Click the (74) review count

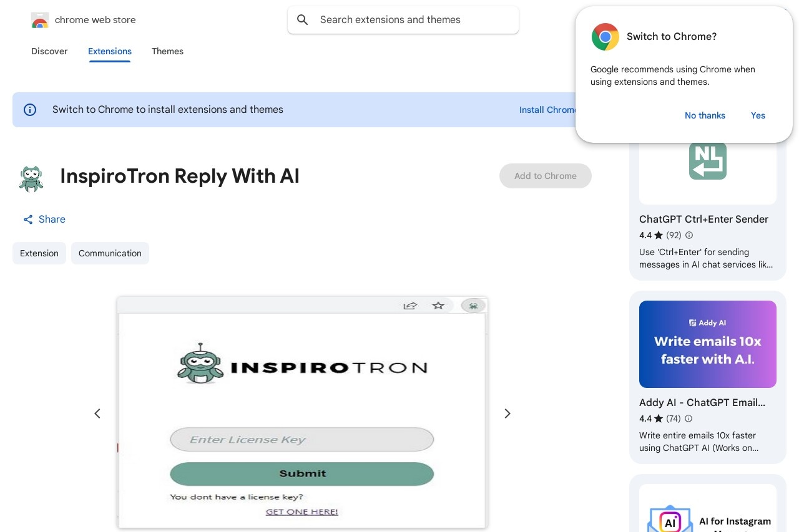(x=674, y=418)
